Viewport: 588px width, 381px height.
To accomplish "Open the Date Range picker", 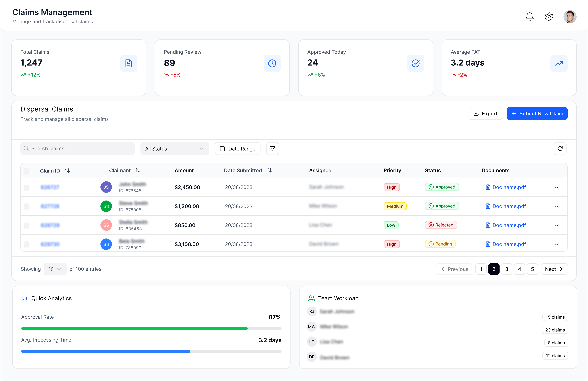I will coord(237,149).
